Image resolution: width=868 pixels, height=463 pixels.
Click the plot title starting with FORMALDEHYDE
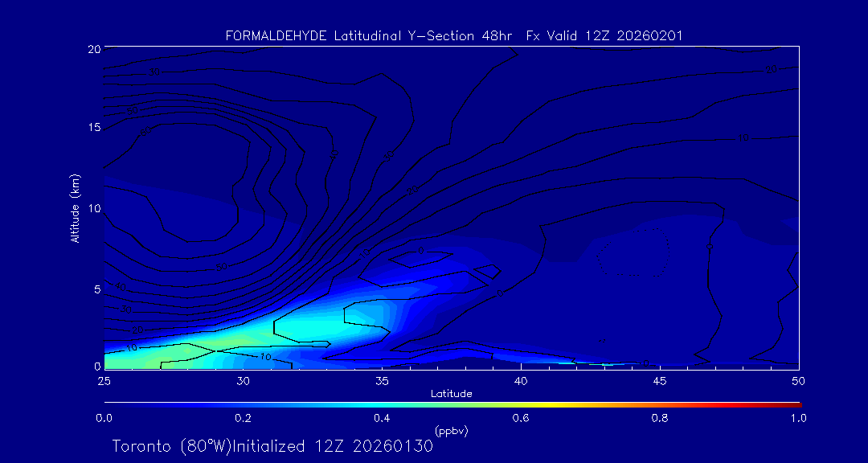coord(454,36)
